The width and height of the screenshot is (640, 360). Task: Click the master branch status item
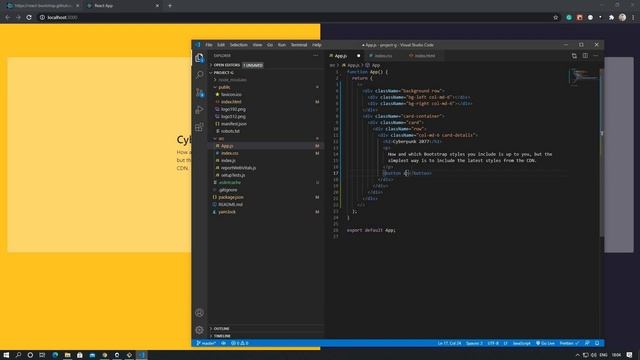click(x=206, y=343)
